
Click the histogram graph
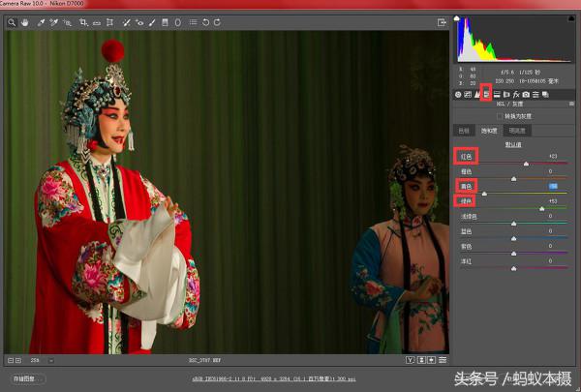pyautogui.click(x=514, y=40)
